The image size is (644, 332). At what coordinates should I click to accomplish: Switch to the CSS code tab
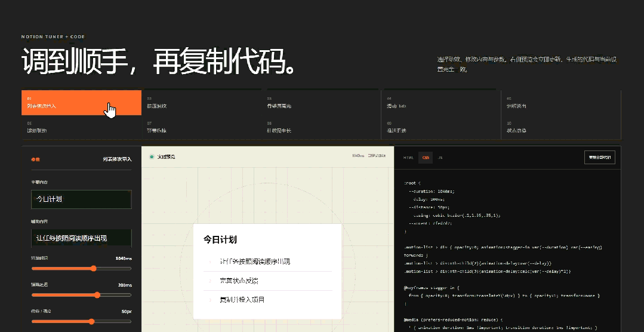426,158
